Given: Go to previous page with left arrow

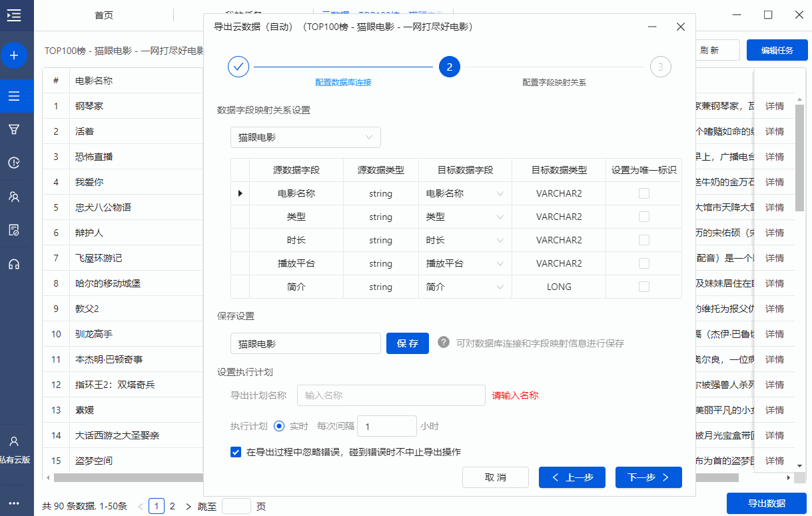Looking at the screenshot, I should [x=141, y=507].
